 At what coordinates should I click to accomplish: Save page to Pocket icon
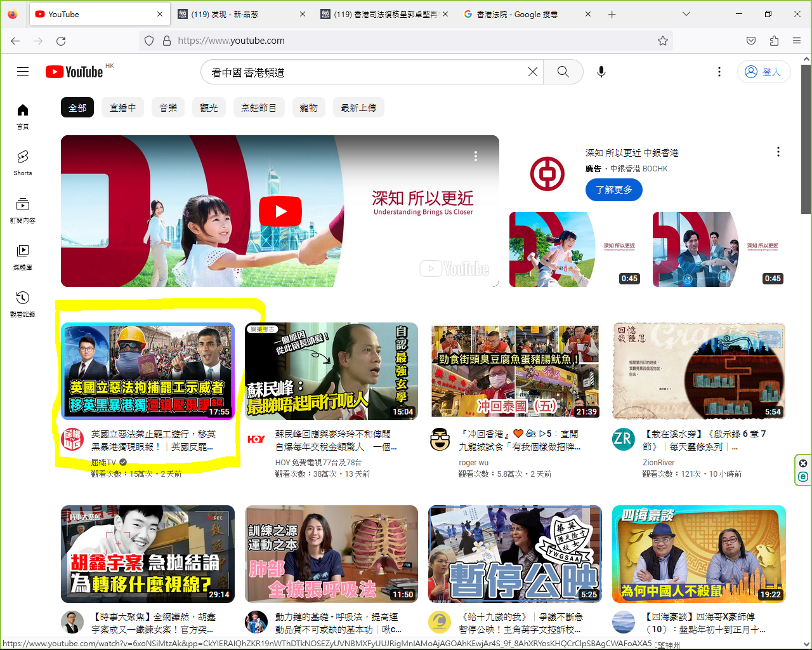(751, 41)
